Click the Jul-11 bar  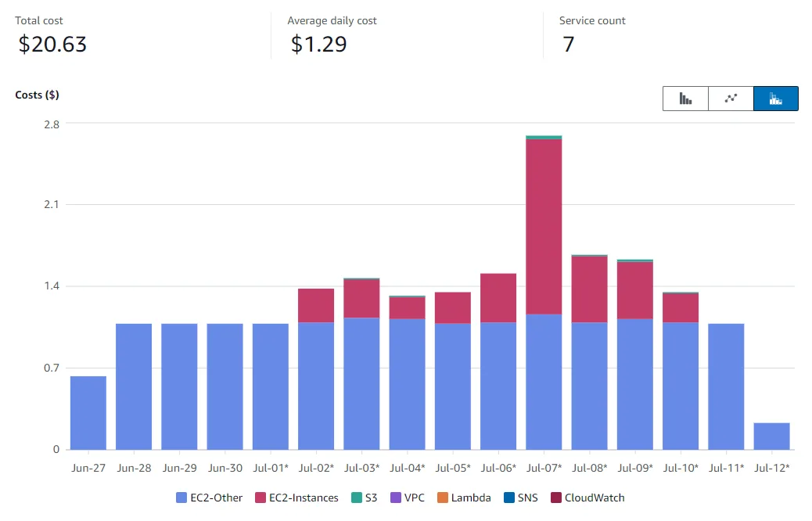coord(726,386)
